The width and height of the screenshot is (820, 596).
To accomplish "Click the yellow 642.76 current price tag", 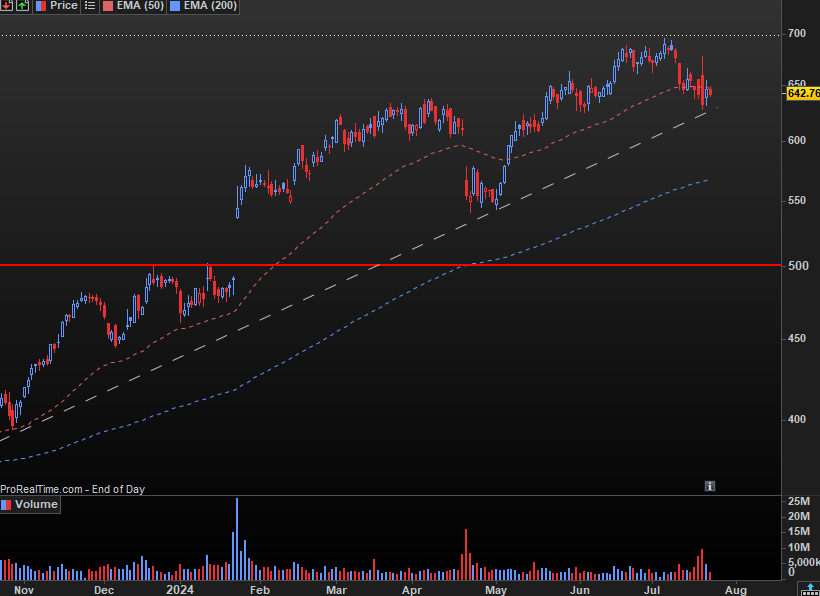I will pos(803,93).
